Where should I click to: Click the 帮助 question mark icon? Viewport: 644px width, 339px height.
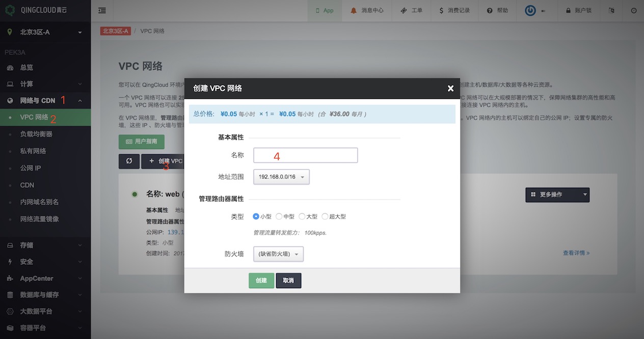pos(490,11)
